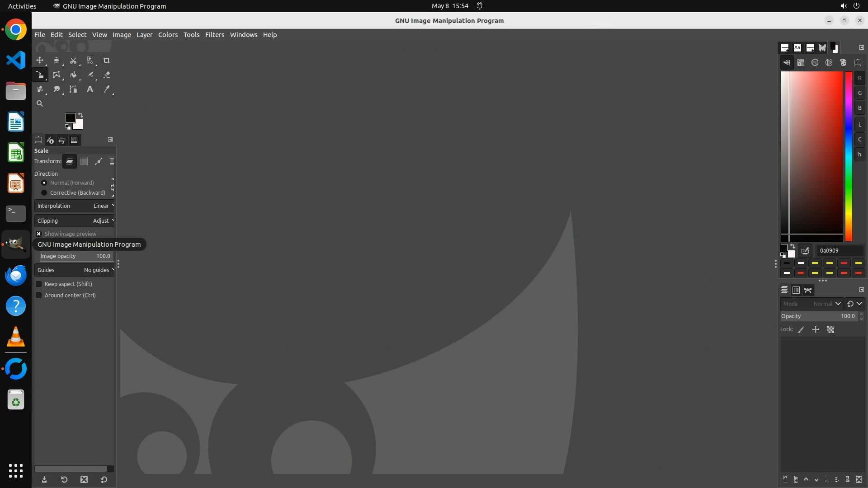Select the Crop tool
The width and height of the screenshot is (868, 488).
point(107,61)
